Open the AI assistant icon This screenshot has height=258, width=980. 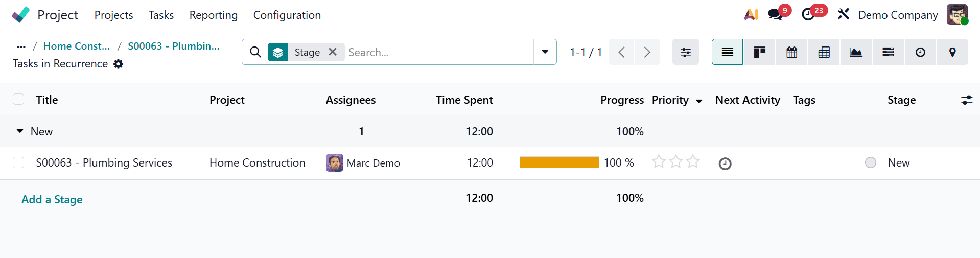click(x=751, y=15)
